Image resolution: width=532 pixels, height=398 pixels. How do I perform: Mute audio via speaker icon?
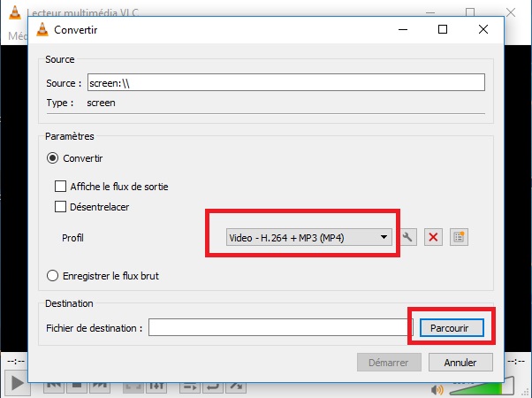point(437,390)
